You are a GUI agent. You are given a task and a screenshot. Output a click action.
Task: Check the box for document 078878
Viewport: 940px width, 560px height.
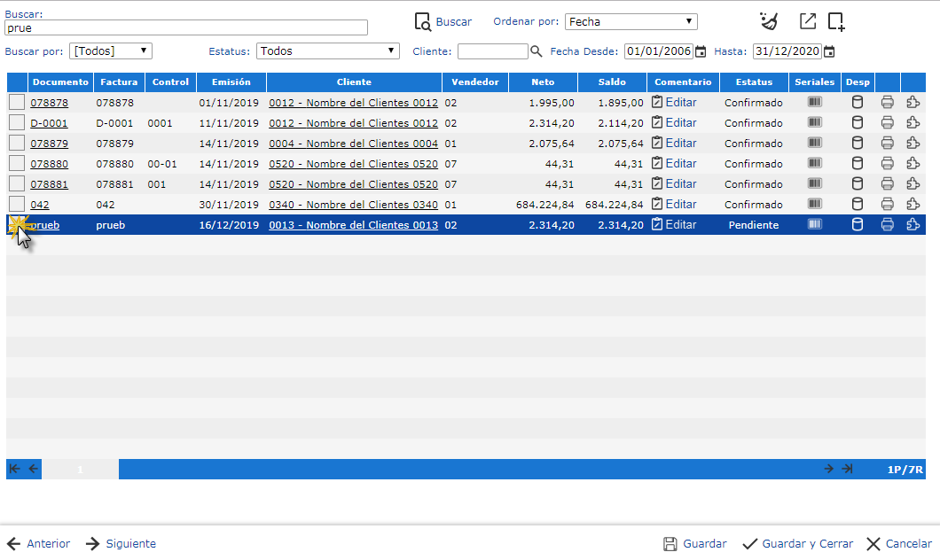coord(17,103)
